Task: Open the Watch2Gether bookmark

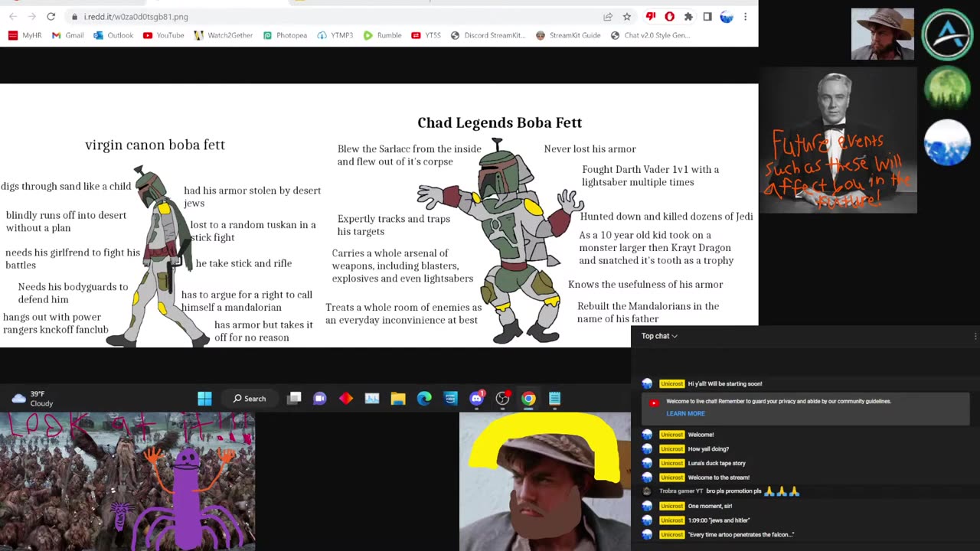Action: (x=223, y=35)
